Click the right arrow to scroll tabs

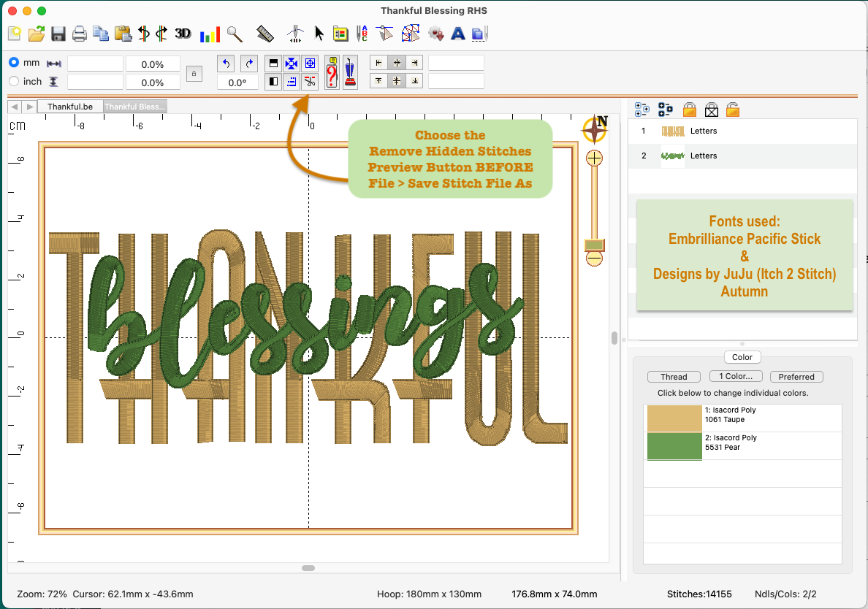[29, 107]
